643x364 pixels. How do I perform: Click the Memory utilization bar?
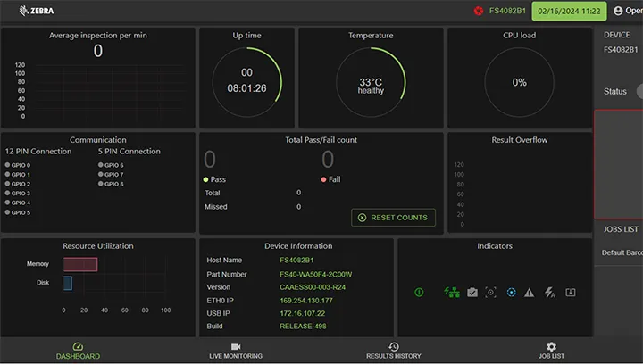click(80, 264)
